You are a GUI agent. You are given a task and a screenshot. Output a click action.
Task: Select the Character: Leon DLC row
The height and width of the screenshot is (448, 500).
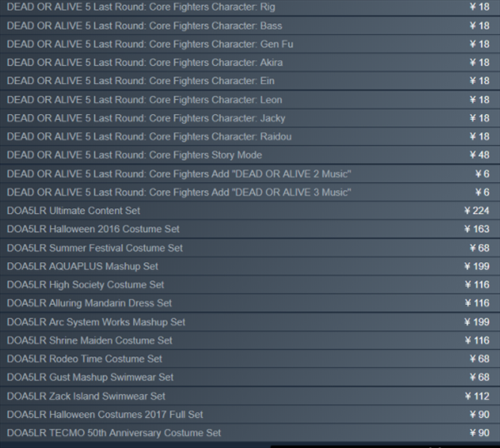250,100
